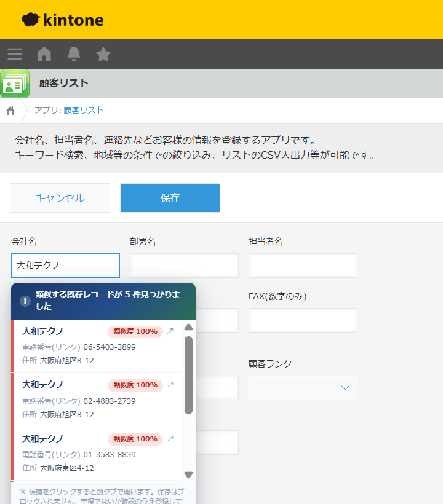Click the address 大阪府東区4-12

point(67,468)
